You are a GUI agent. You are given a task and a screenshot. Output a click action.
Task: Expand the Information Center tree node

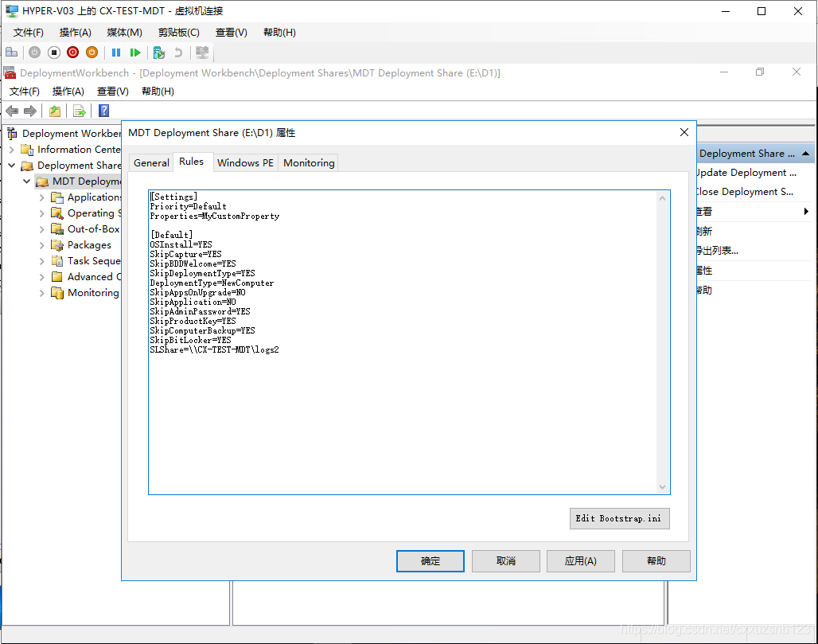pyautogui.click(x=11, y=150)
